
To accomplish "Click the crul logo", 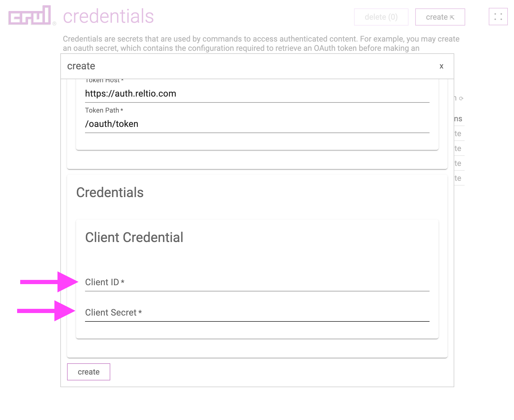I will point(30,15).
